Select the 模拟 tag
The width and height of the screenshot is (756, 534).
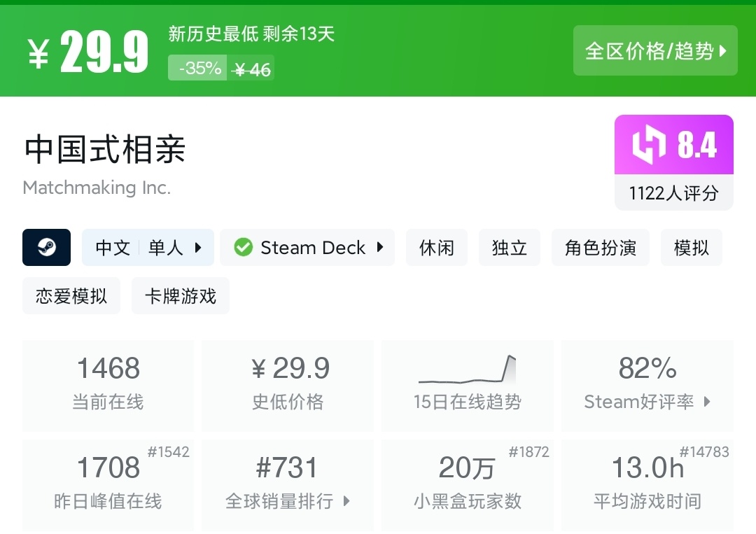click(x=691, y=248)
